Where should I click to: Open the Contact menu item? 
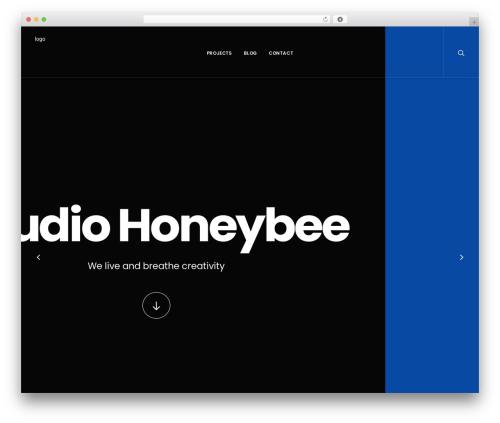point(281,53)
